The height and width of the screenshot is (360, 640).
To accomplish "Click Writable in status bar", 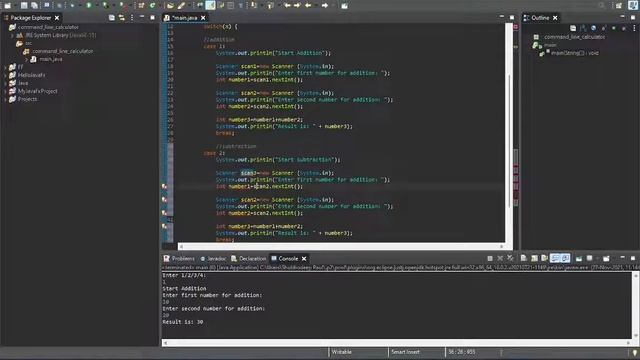I will pyautogui.click(x=342, y=352).
